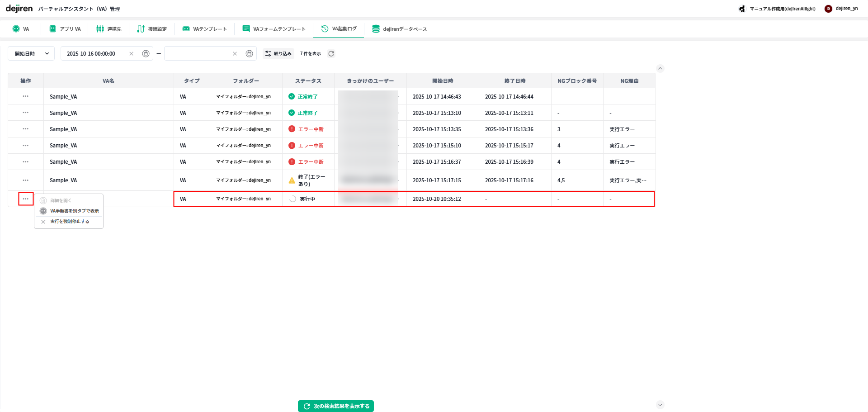
Task: Select 実行を強制停止する from the context menu
Action: [70, 222]
